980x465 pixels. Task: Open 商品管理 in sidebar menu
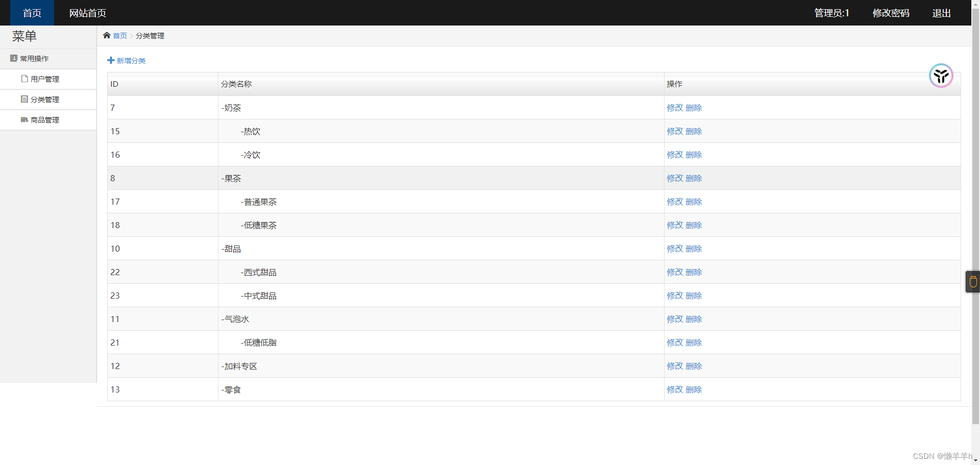point(48,120)
